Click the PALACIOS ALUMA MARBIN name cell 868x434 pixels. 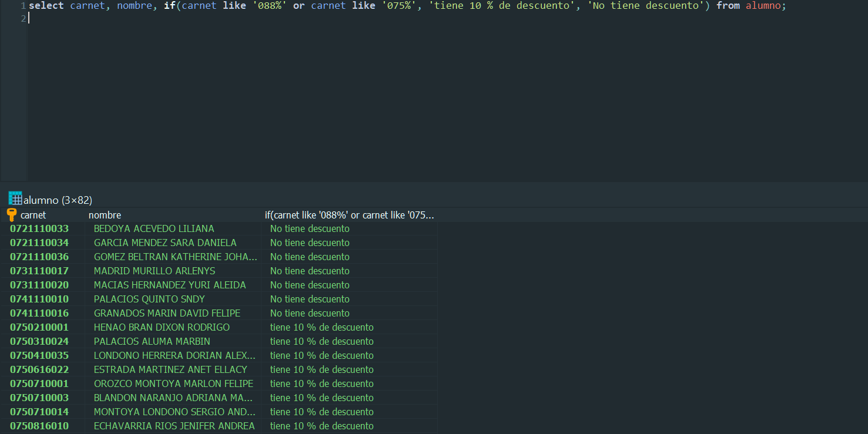152,341
